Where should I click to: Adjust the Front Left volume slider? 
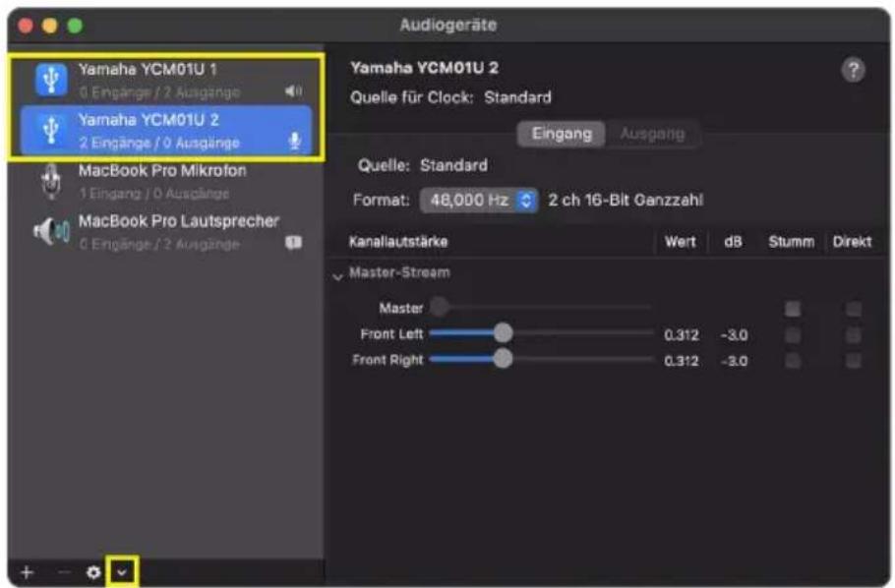pos(540,333)
